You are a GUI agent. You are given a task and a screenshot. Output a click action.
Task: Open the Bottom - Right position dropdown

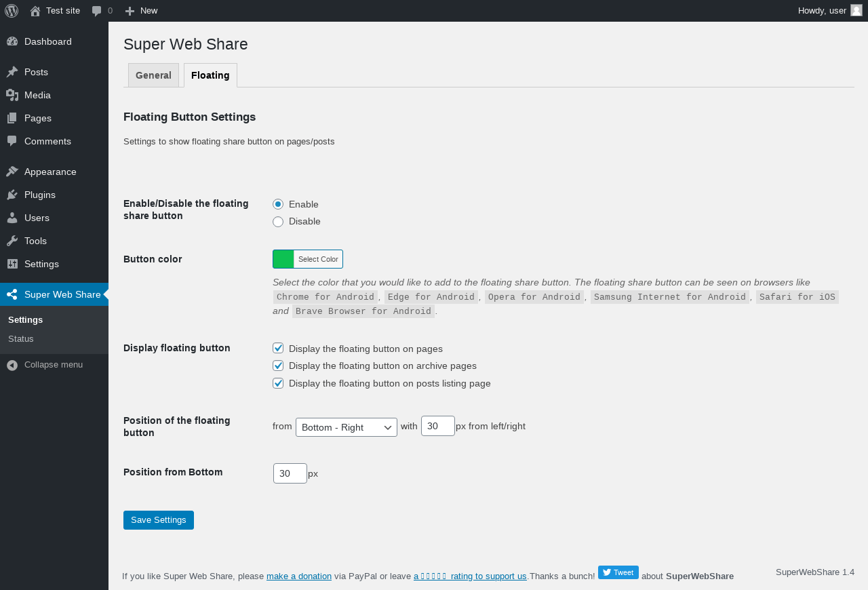tap(347, 427)
